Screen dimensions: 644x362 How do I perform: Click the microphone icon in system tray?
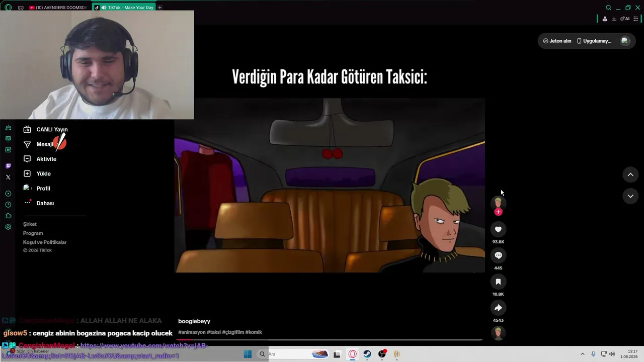click(x=593, y=354)
